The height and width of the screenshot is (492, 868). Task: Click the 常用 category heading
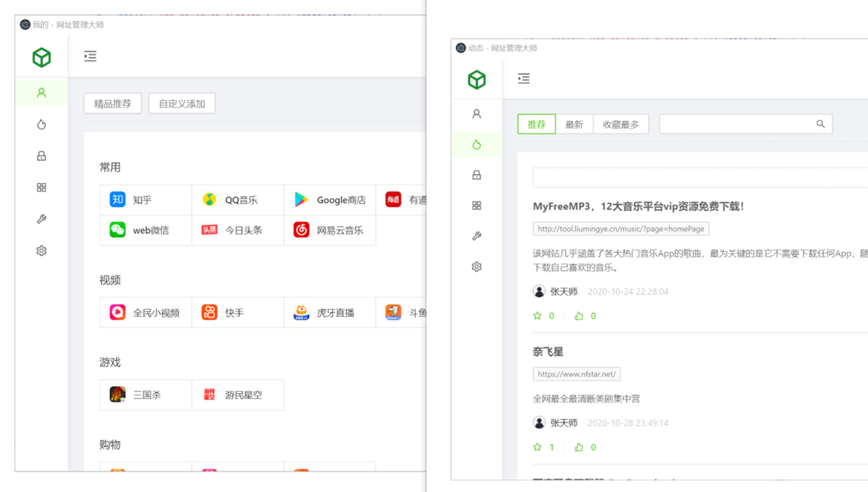coord(110,167)
